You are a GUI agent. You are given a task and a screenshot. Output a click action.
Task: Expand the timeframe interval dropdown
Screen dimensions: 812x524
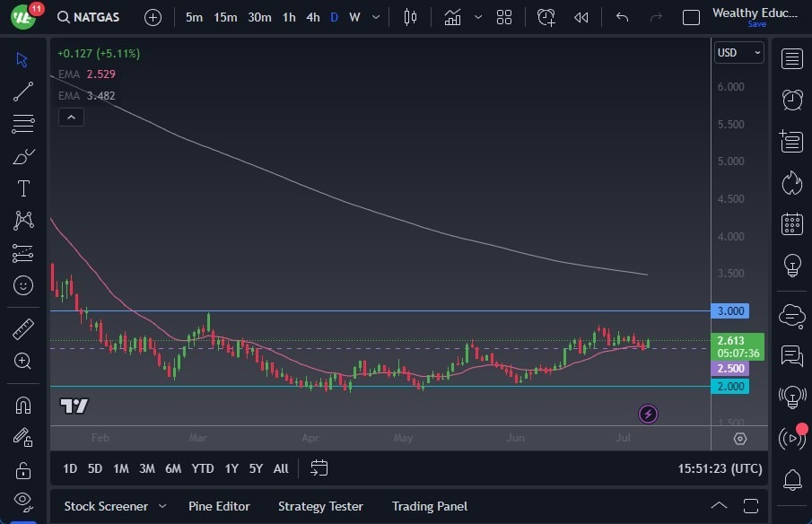(x=376, y=17)
